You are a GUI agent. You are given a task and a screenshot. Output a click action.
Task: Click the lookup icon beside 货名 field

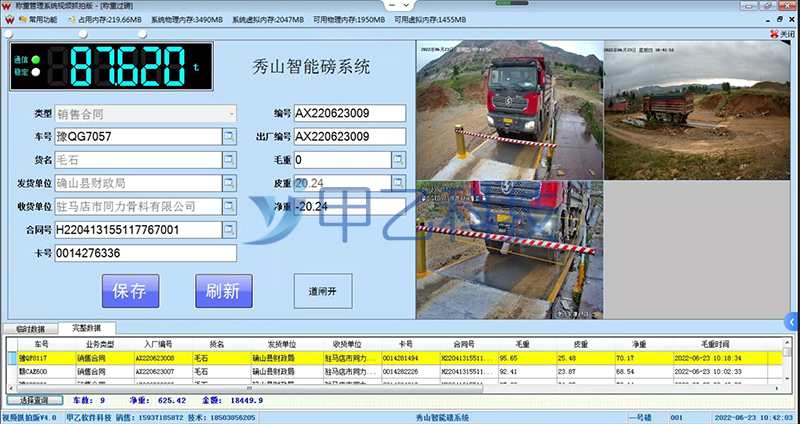click(x=229, y=160)
